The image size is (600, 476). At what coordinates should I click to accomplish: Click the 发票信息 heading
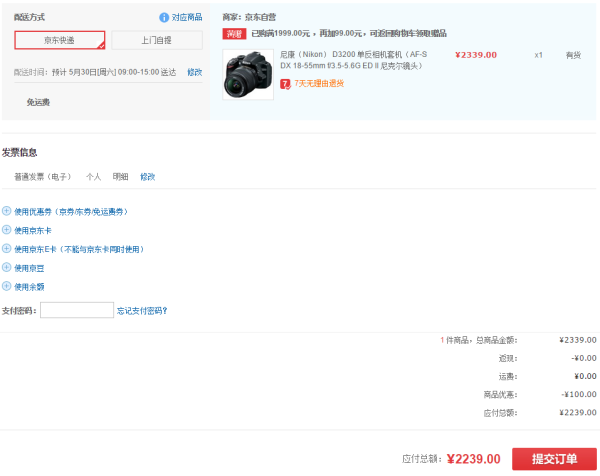point(20,153)
